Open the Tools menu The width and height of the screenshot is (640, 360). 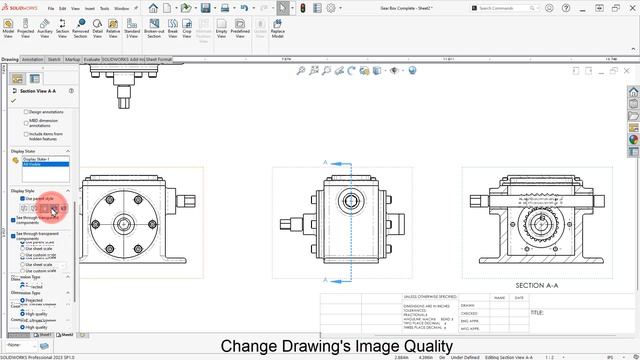point(104,8)
